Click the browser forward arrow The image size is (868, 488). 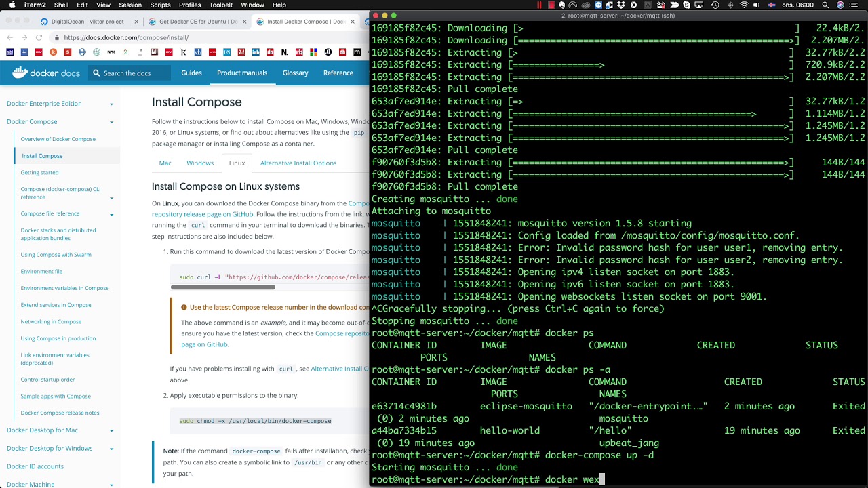[24, 38]
